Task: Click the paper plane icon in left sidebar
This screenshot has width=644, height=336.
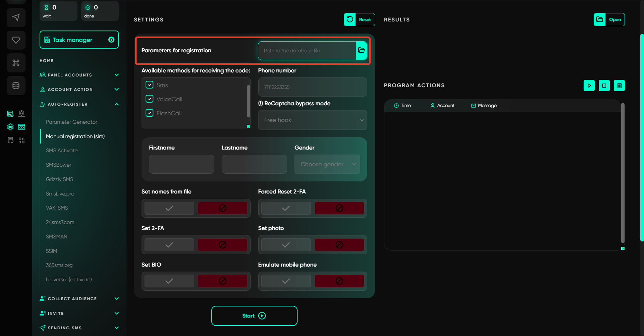Action: pyautogui.click(x=16, y=17)
